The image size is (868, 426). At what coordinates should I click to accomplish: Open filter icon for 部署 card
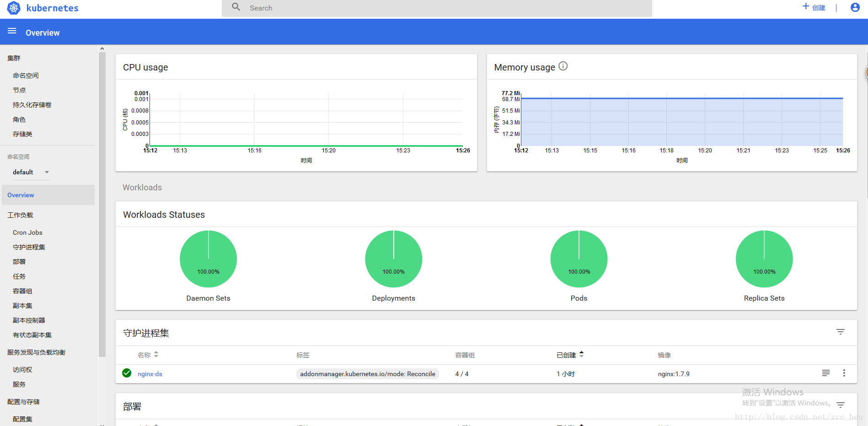click(x=841, y=405)
